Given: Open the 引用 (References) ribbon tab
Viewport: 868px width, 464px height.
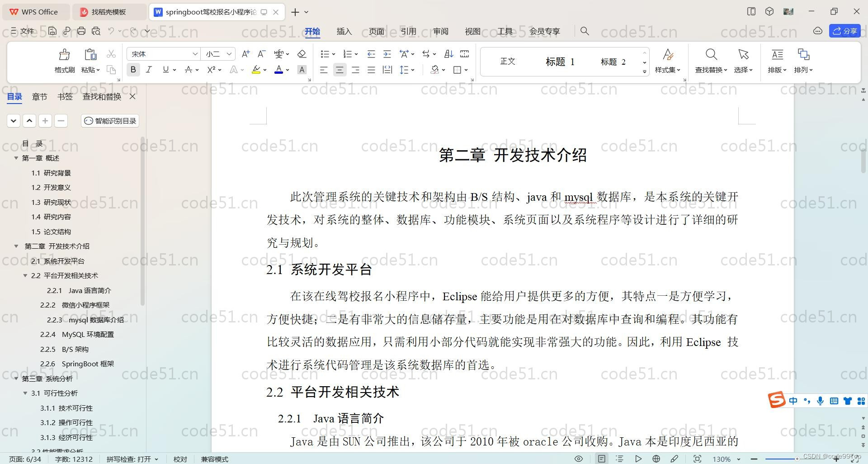Looking at the screenshot, I should tap(408, 31).
